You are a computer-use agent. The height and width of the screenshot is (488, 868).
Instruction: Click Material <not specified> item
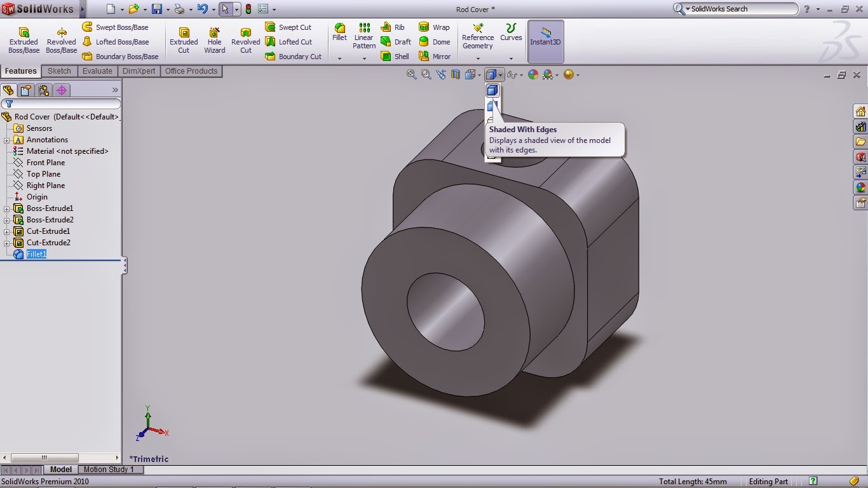(67, 151)
